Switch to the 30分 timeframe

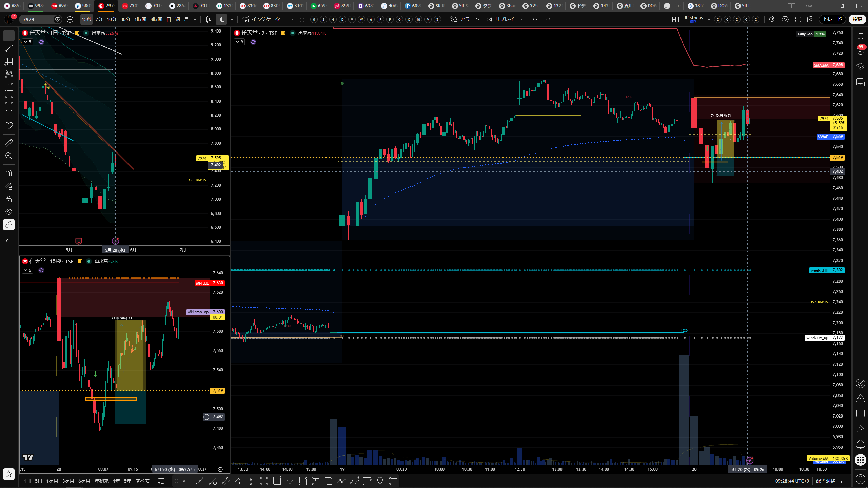pyautogui.click(x=125, y=19)
